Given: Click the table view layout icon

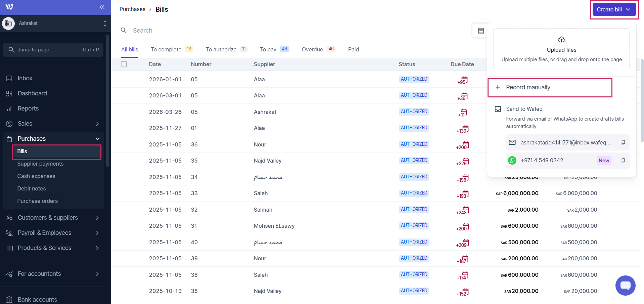Looking at the screenshot, I should tap(480, 31).
